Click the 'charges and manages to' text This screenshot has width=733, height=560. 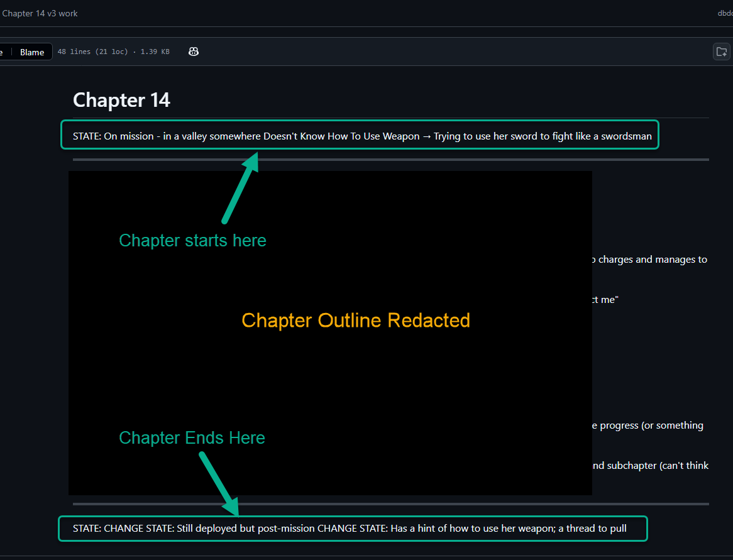point(653,260)
